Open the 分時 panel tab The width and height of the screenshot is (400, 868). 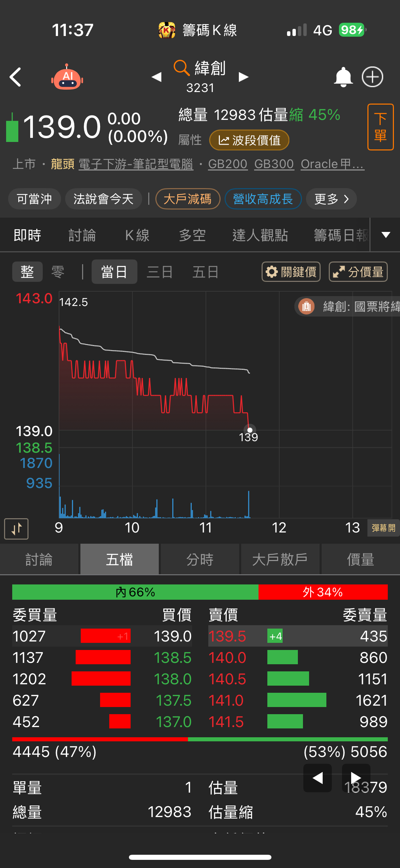tap(200, 559)
